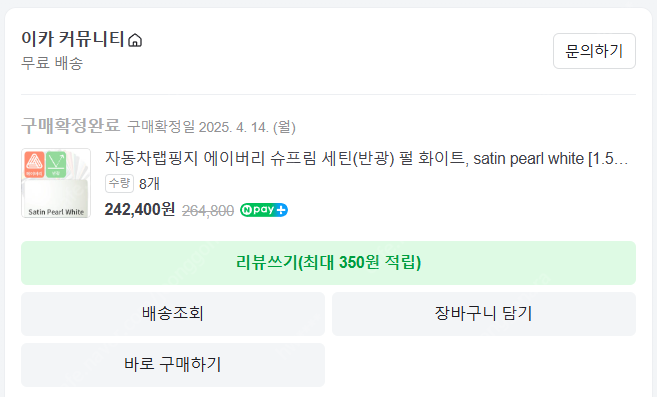Open 배송조회 delivery tracking

point(173,314)
